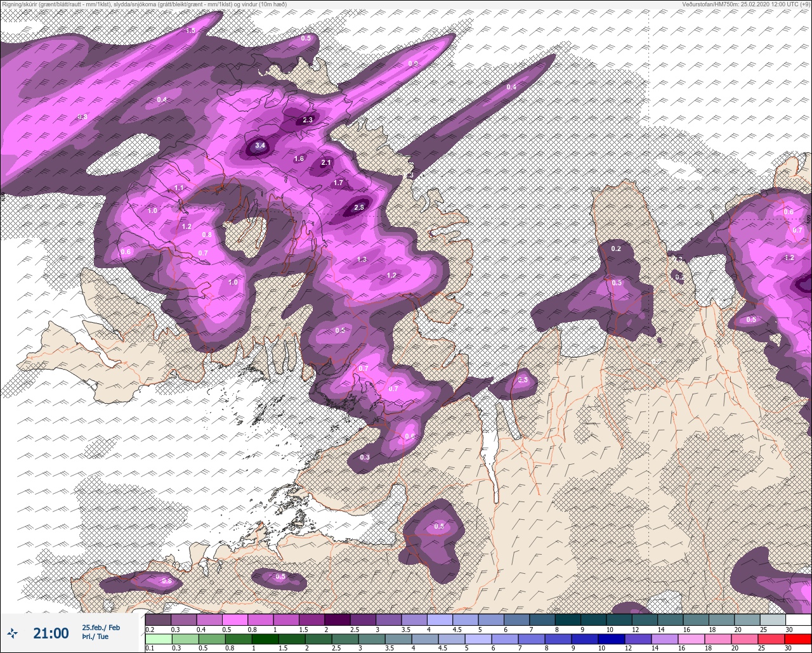Select the '25.feb./ Feb' date label
Screen dimensions: 812x653
[101, 628]
